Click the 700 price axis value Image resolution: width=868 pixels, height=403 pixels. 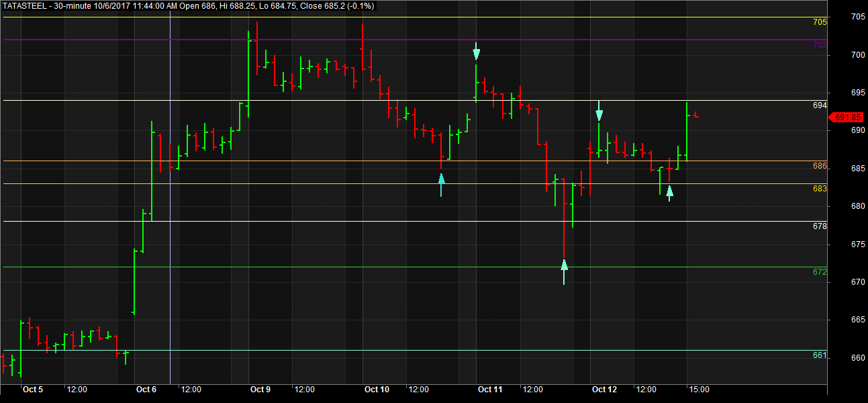point(858,54)
